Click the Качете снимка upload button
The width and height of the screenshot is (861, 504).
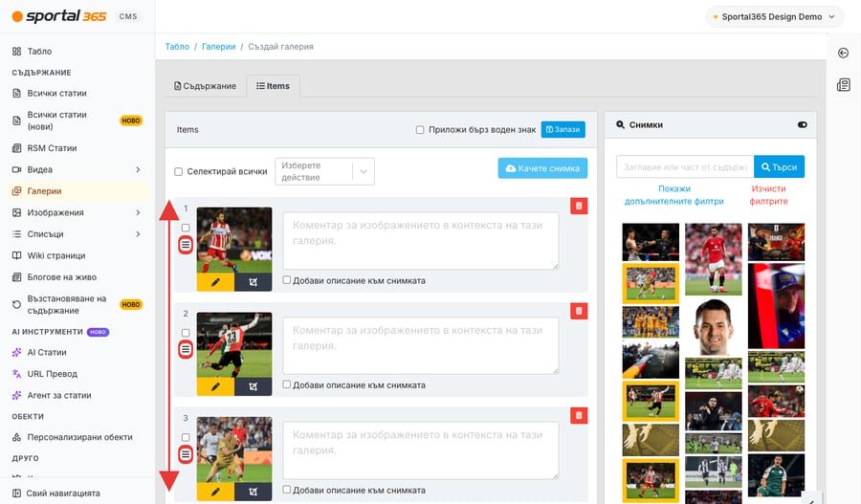[x=542, y=168]
